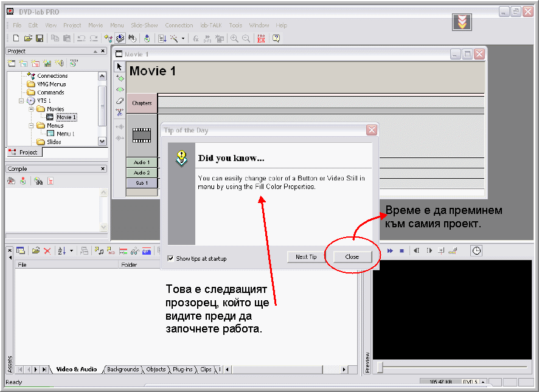Close the Compile panel
This screenshot has width=539, height=392.
pos(103,169)
